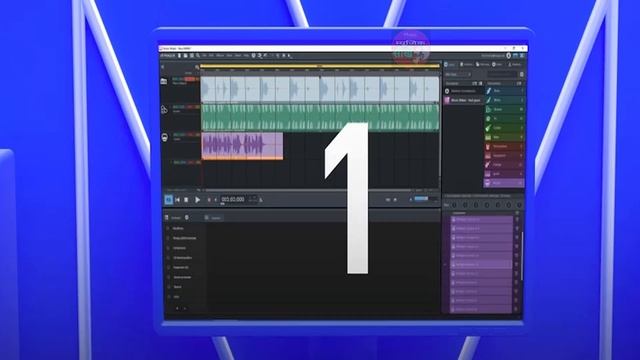The image size is (640, 360).
Task: Select the highlighted purple Vocals instrument category
Action: [x=504, y=183]
